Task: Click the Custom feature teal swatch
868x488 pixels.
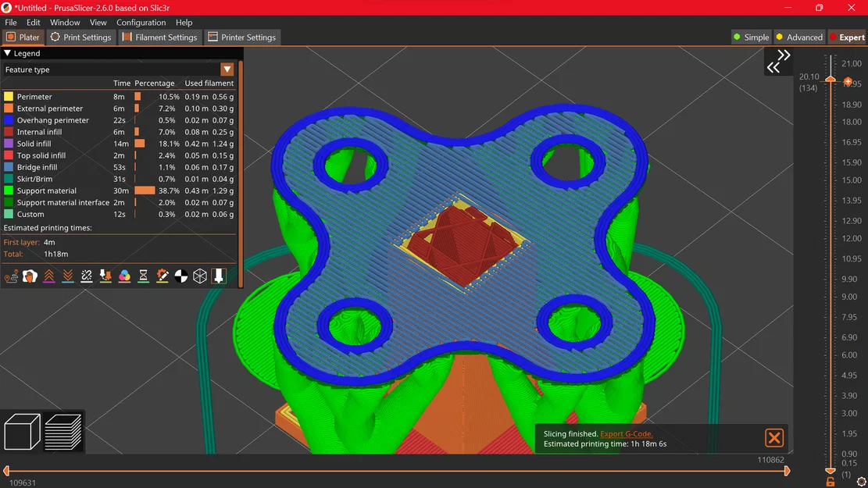Action: point(9,214)
